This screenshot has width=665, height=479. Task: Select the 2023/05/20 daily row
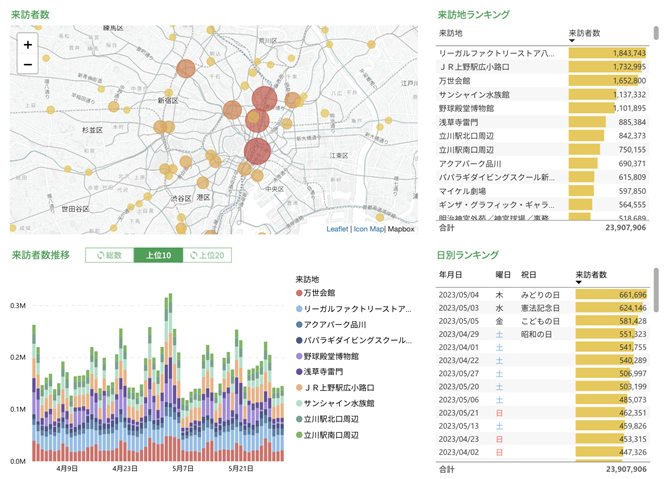[x=542, y=387]
